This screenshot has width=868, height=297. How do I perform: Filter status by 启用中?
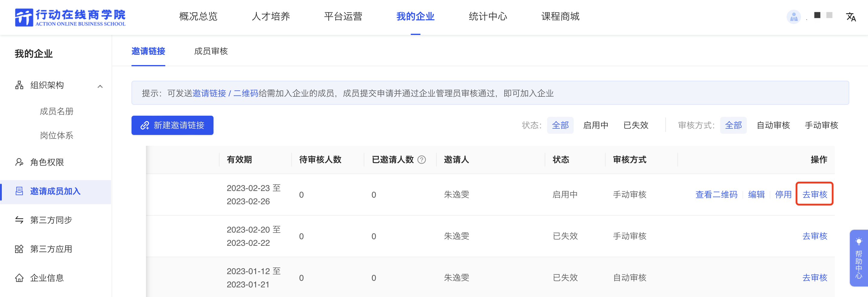coord(596,125)
